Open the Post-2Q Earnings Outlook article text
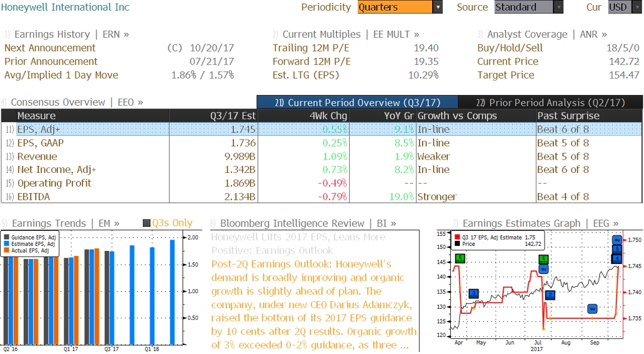 [x=314, y=304]
